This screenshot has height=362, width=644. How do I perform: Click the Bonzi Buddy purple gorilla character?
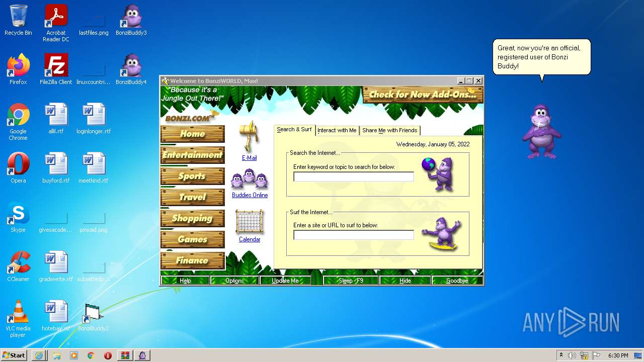[x=541, y=131]
